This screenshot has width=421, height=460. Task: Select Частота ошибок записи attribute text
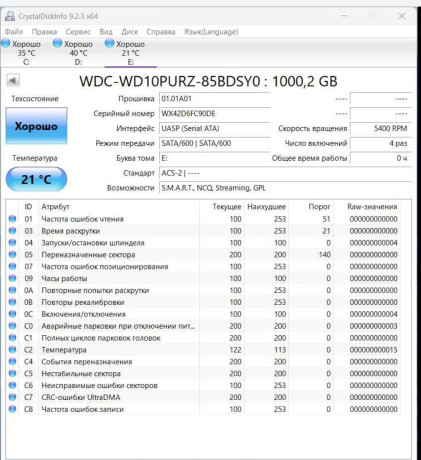click(x=82, y=409)
